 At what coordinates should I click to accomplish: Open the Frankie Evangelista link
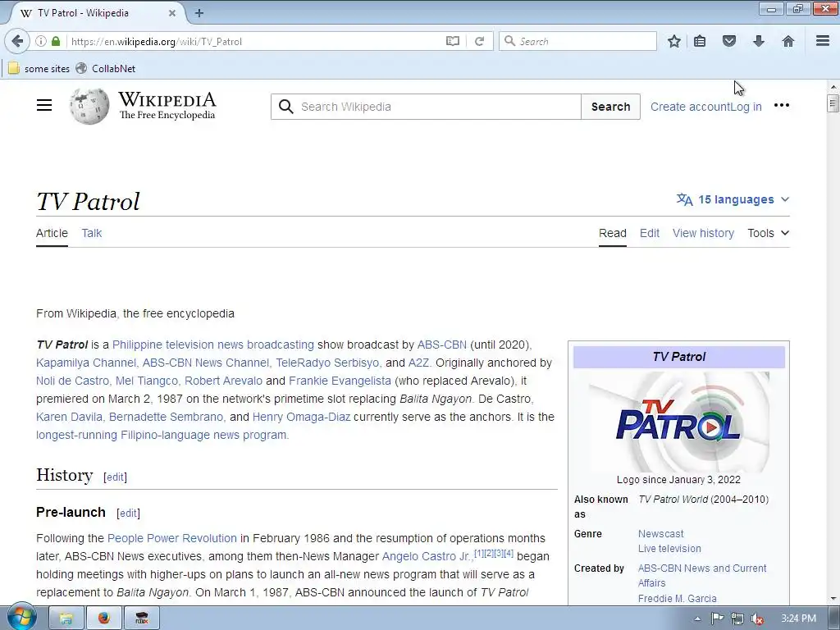point(340,381)
